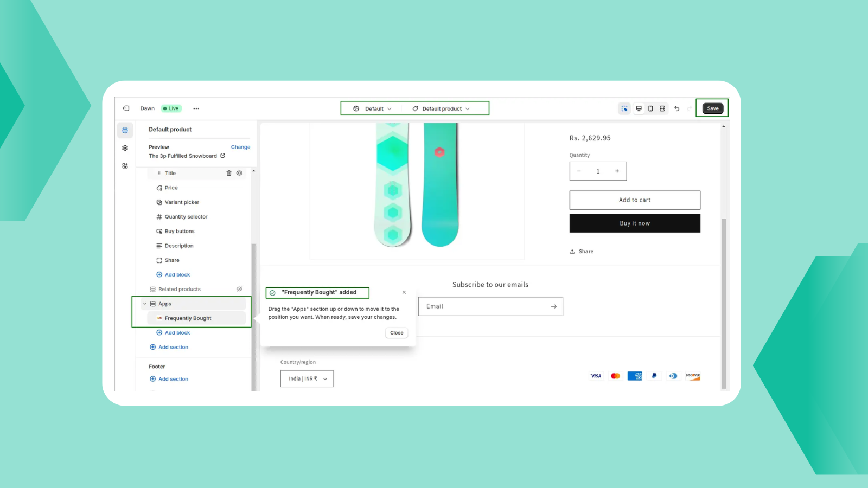
Task: Select the Frequently Bought block
Action: (x=188, y=318)
